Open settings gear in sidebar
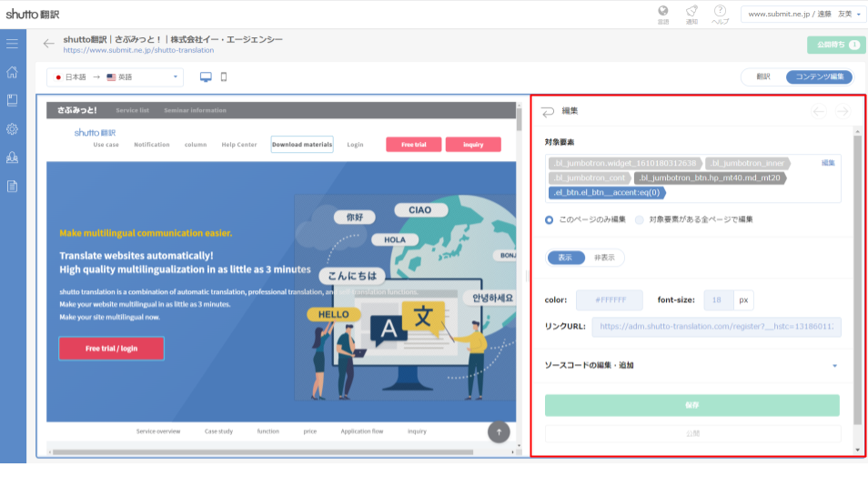Viewport: 868px width, 477px height. 12,129
